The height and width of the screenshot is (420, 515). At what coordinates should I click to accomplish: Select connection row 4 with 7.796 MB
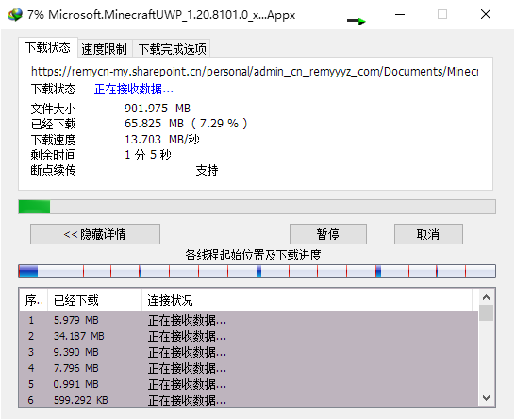249,368
